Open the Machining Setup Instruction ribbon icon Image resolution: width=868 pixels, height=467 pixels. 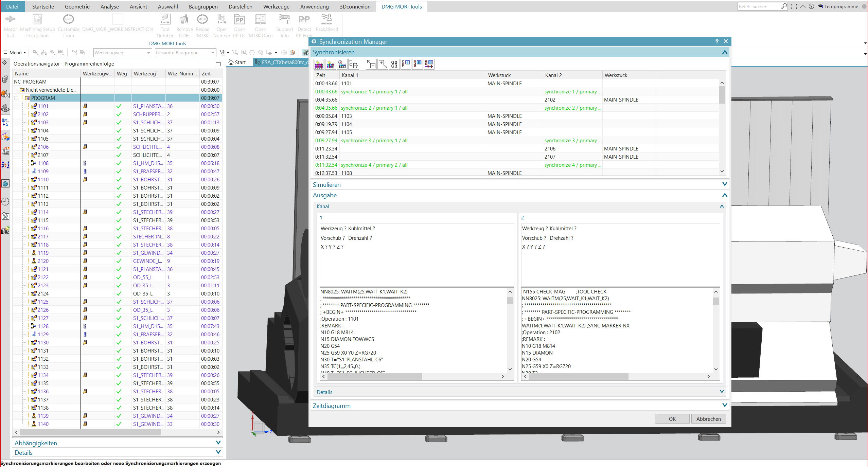pyautogui.click(x=37, y=25)
